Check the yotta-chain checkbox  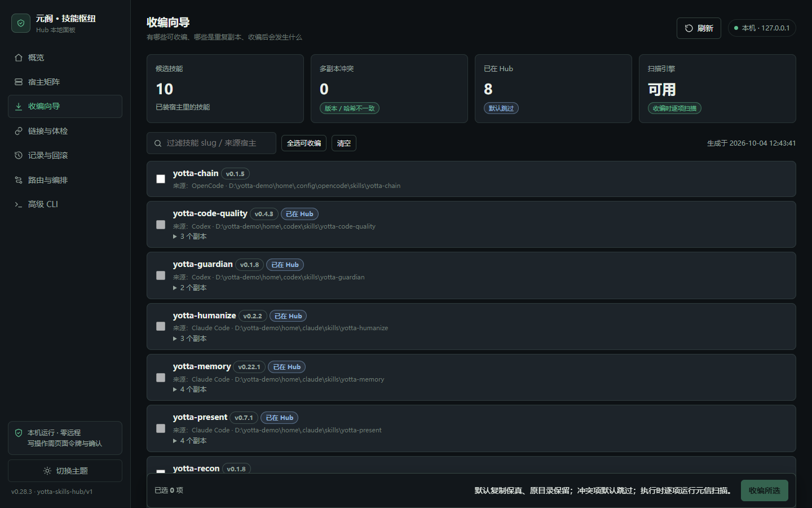click(161, 179)
